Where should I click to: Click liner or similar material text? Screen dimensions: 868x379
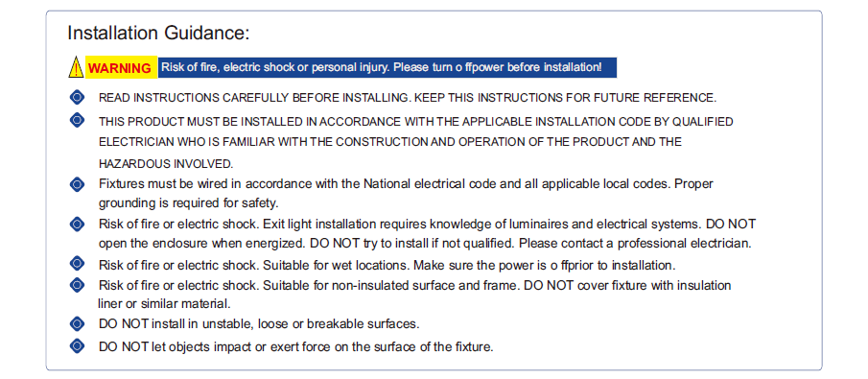[164, 303]
